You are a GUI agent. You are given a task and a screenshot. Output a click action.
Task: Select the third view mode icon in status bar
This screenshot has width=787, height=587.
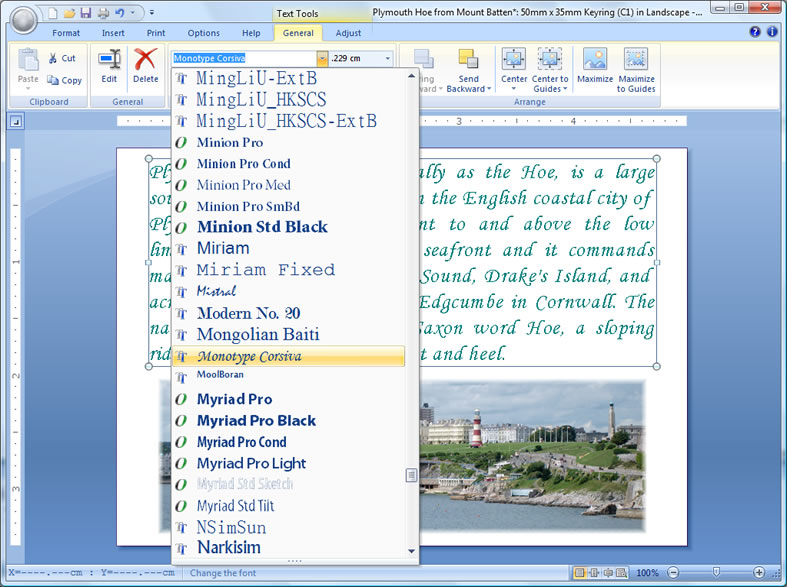click(x=607, y=572)
